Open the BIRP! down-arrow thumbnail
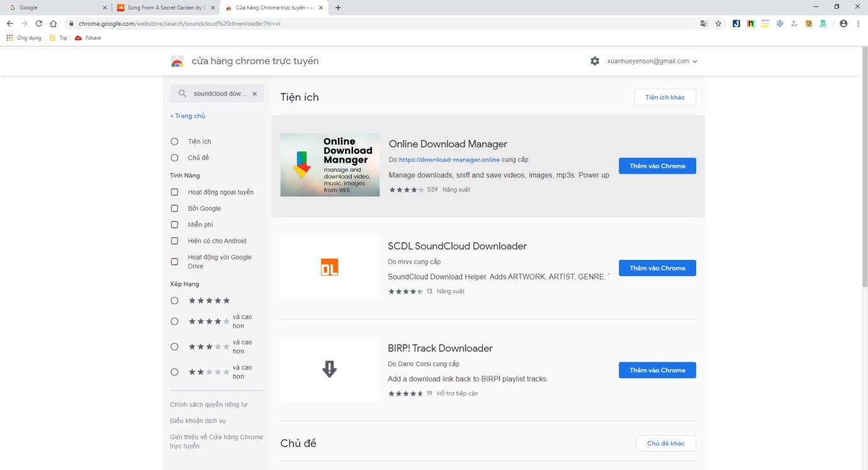This screenshot has width=868, height=470. 330,369
